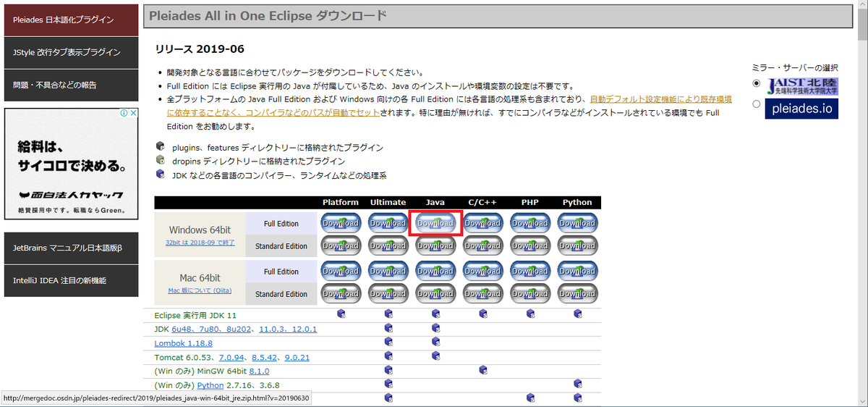Image resolution: width=868 pixels, height=407 pixels.
Task: Download Windows 64bit Standard Edition PHP
Action: 530,246
